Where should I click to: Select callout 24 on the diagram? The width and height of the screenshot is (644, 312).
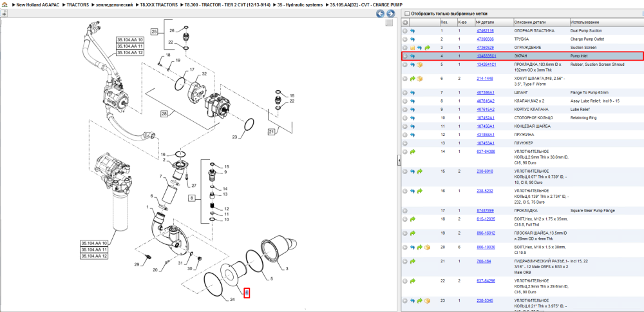pos(232,300)
